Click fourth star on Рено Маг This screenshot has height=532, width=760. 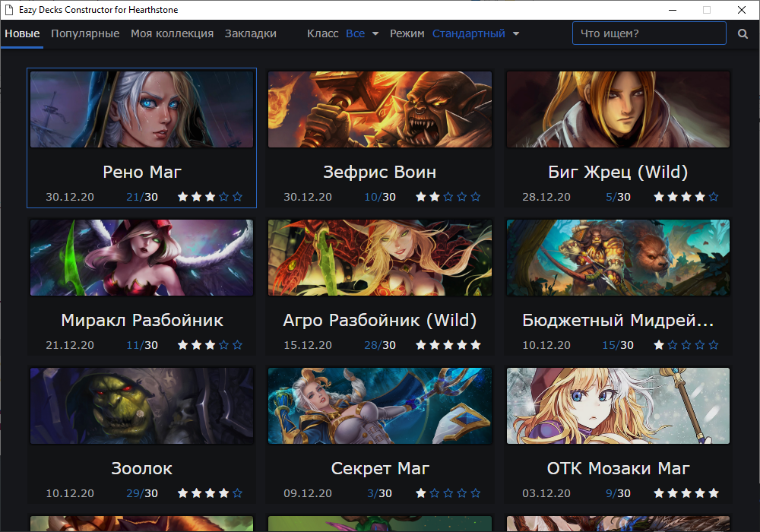pos(223,197)
